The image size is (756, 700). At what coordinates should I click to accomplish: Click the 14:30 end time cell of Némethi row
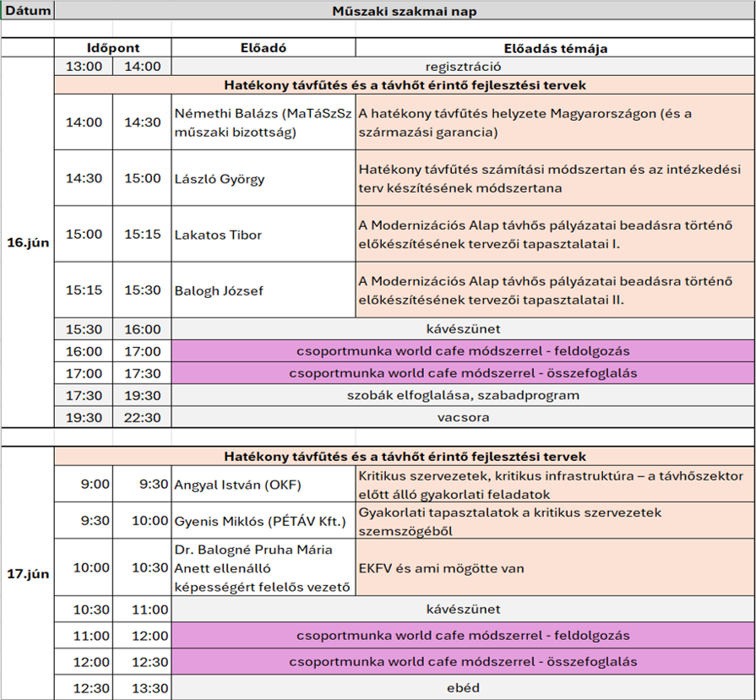(x=142, y=122)
